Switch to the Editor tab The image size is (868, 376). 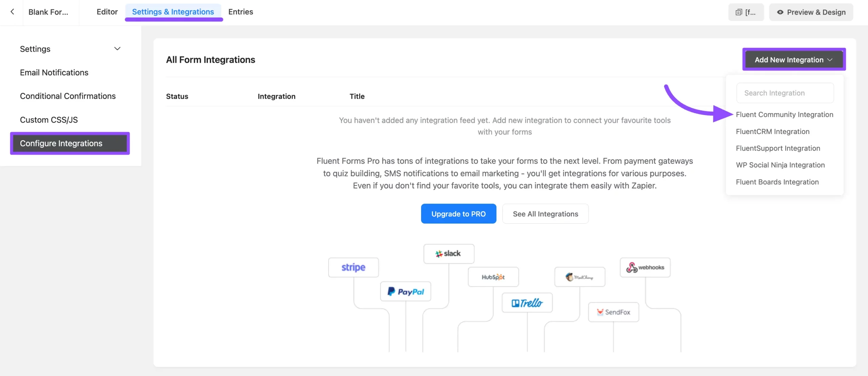107,12
